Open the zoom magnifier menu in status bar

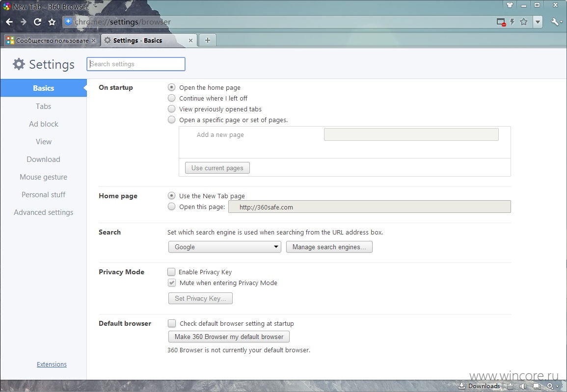click(553, 386)
